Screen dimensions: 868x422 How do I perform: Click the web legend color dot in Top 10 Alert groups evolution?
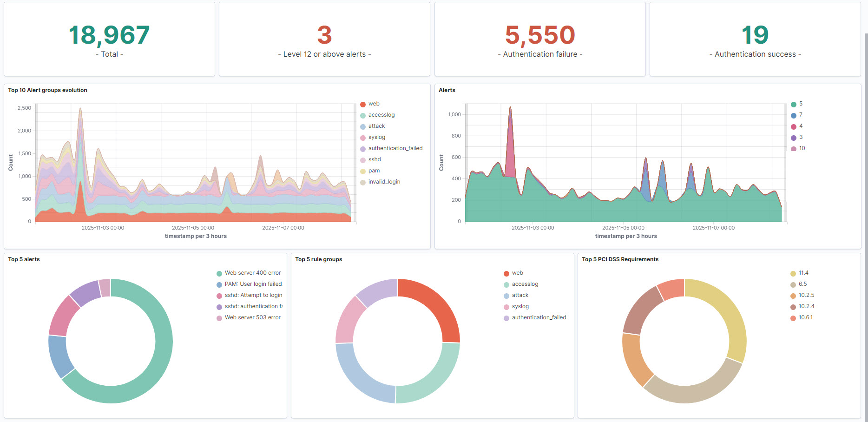pos(363,104)
